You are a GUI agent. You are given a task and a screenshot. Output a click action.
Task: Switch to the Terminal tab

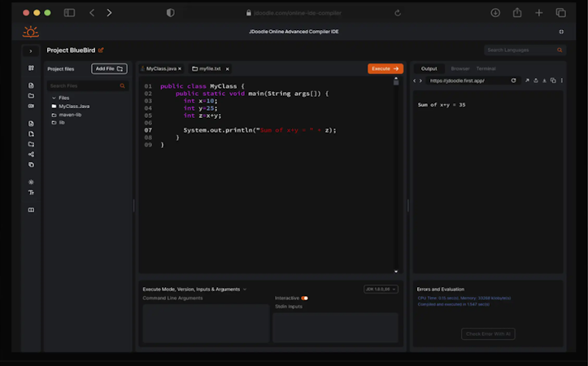pyautogui.click(x=486, y=69)
